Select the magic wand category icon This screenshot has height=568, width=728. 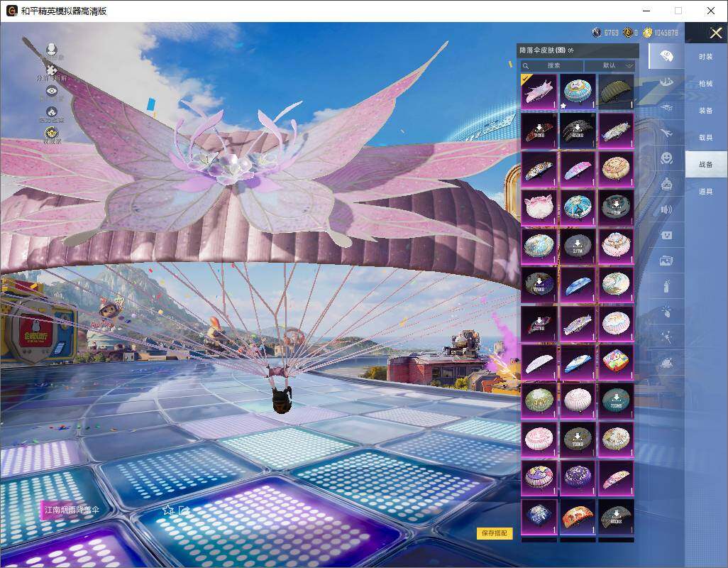(667, 337)
